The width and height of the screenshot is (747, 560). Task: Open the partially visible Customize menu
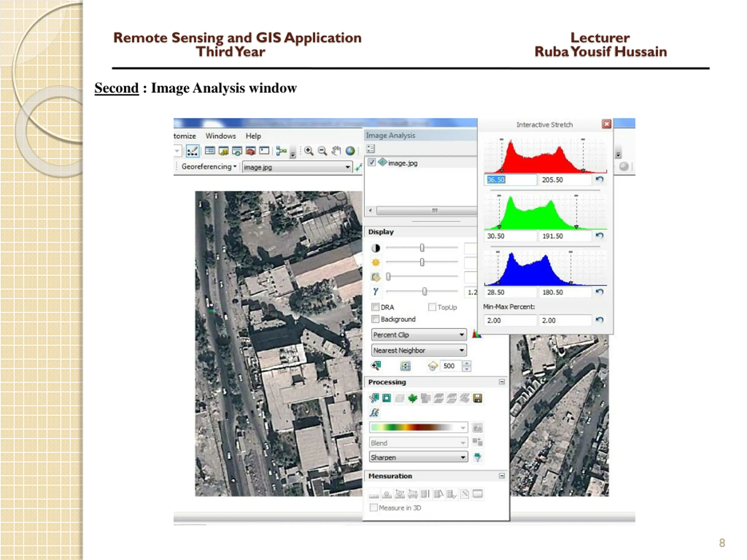(x=185, y=136)
